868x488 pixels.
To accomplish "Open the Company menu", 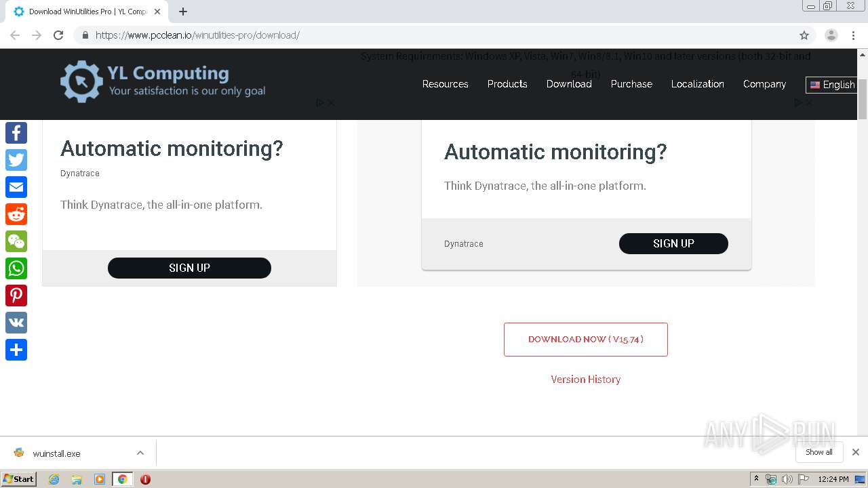I will [x=764, y=84].
